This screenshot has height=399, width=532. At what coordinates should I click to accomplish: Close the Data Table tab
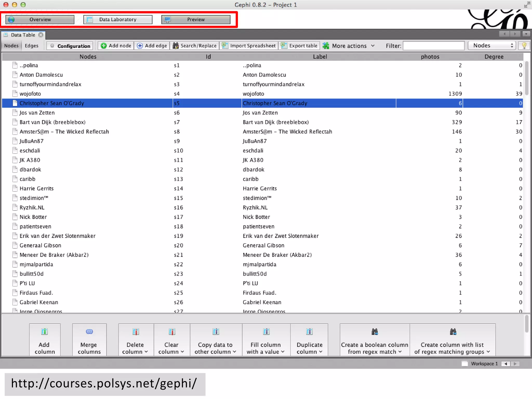pyautogui.click(x=41, y=35)
